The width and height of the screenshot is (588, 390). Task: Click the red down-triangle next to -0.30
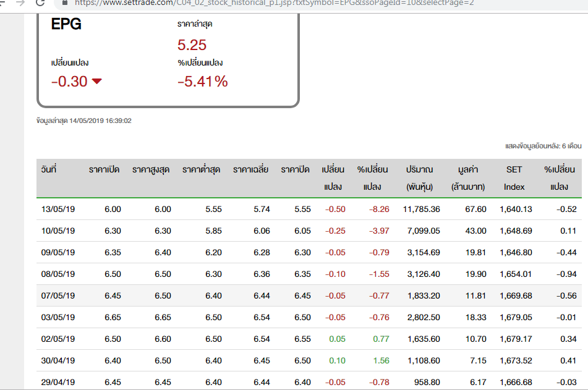[x=96, y=81]
